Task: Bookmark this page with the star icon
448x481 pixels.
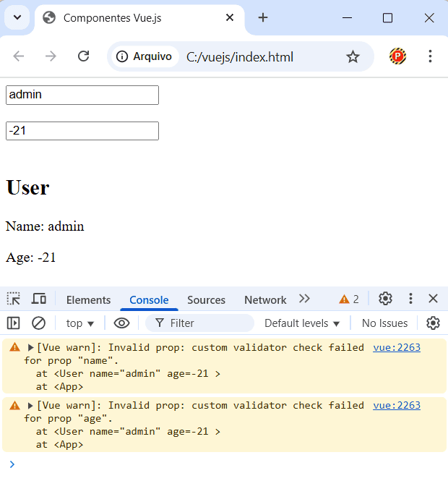Action: coord(353,56)
